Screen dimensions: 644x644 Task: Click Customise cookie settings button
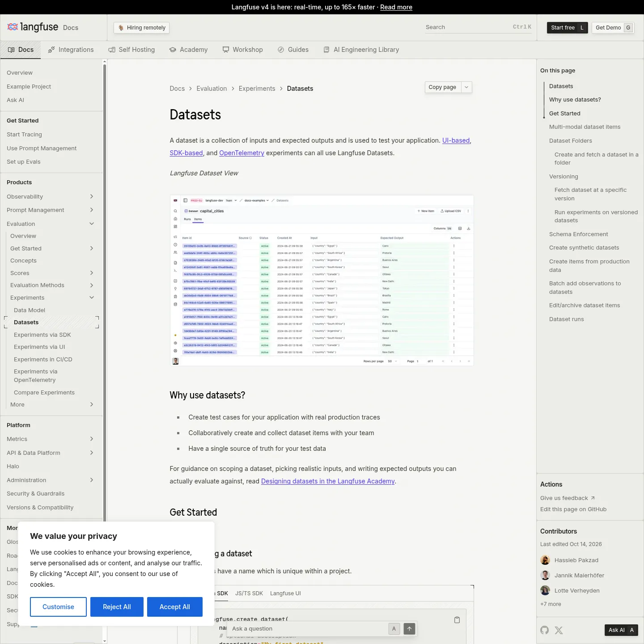58,607
